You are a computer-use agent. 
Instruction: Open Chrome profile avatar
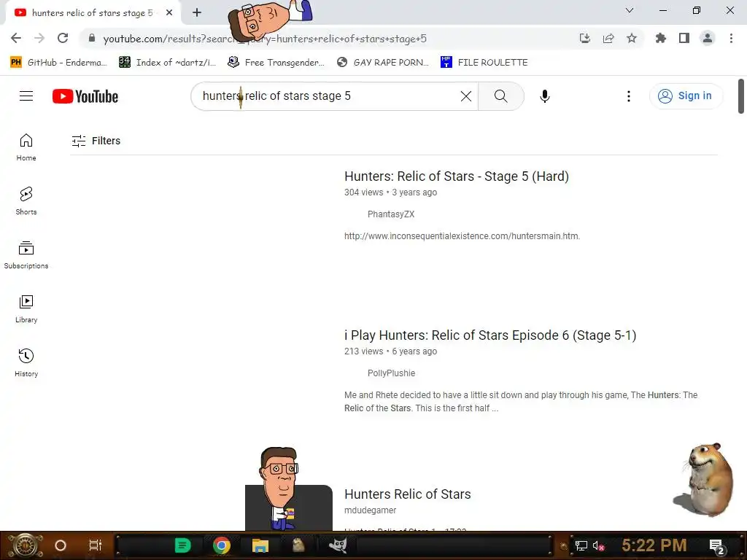[x=708, y=38]
